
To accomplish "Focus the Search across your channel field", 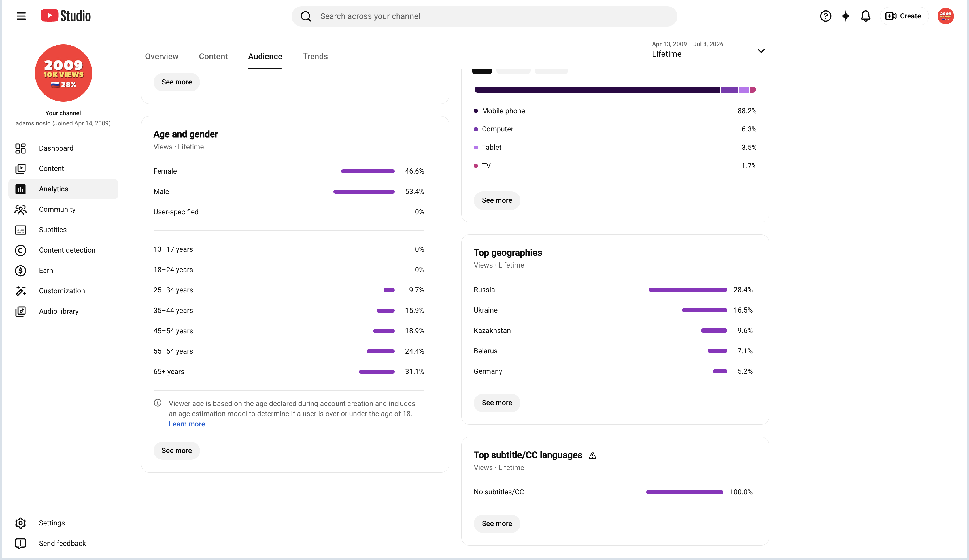I will pyautogui.click(x=484, y=16).
